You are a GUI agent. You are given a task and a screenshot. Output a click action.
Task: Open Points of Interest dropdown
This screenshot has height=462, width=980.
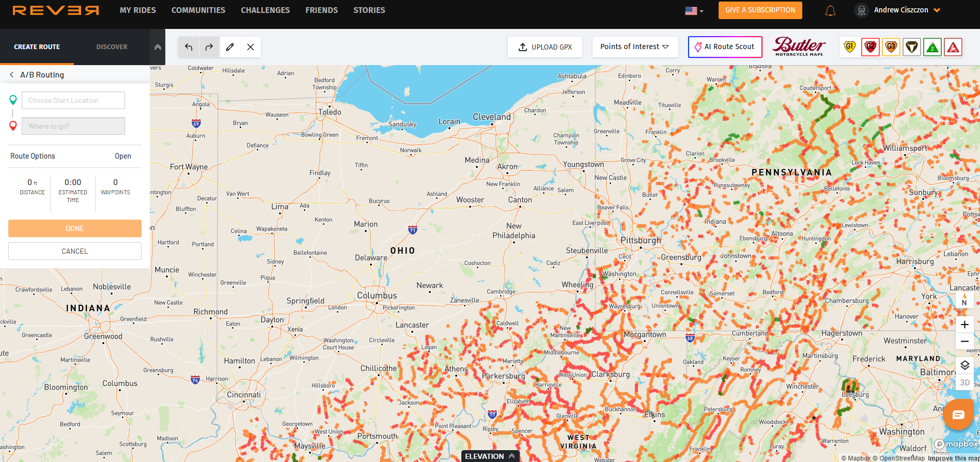click(634, 47)
